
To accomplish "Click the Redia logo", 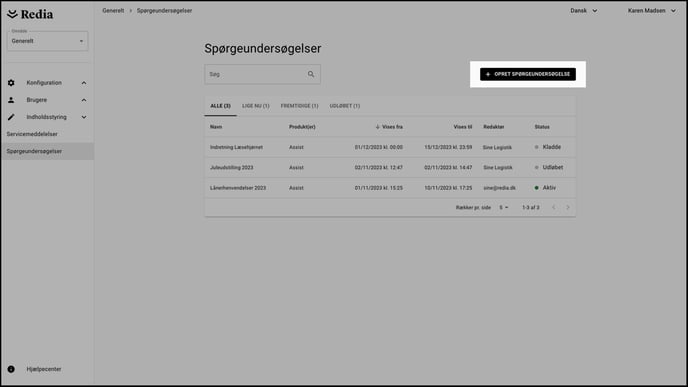I will (x=30, y=14).
